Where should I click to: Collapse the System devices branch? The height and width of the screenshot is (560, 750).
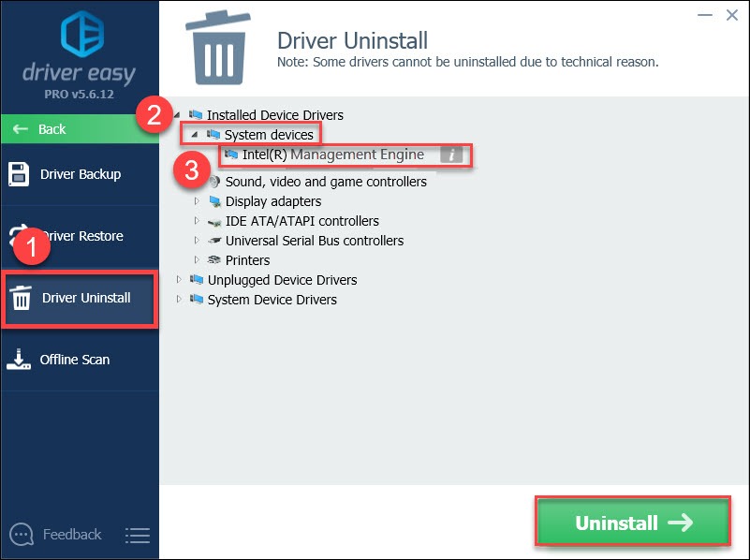tap(195, 135)
